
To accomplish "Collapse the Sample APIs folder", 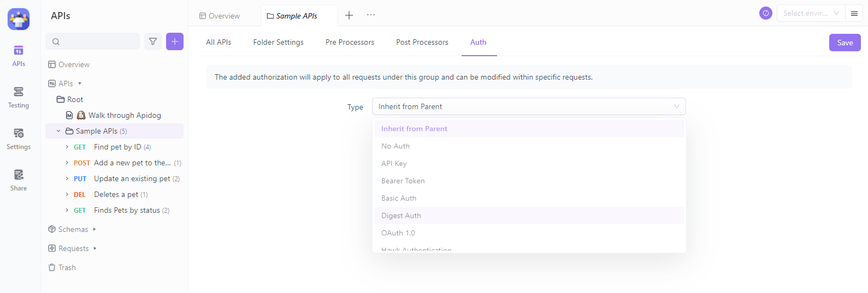I will [x=58, y=131].
